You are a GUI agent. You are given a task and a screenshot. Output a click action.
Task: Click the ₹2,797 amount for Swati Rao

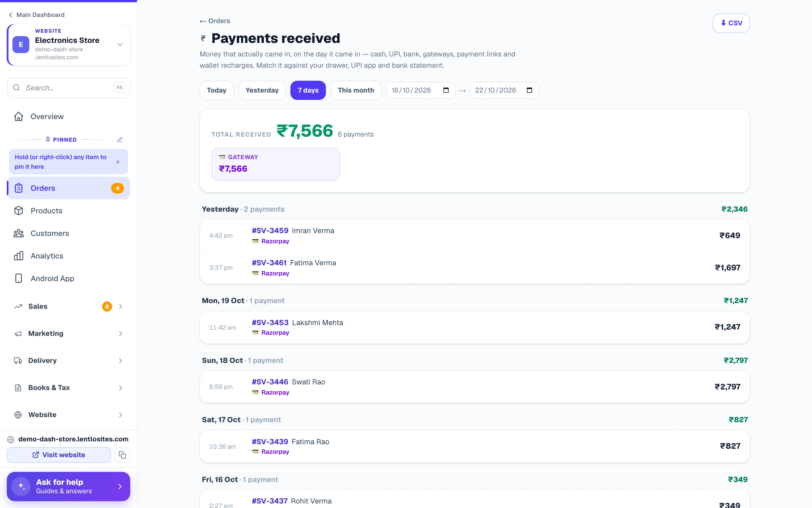727,387
